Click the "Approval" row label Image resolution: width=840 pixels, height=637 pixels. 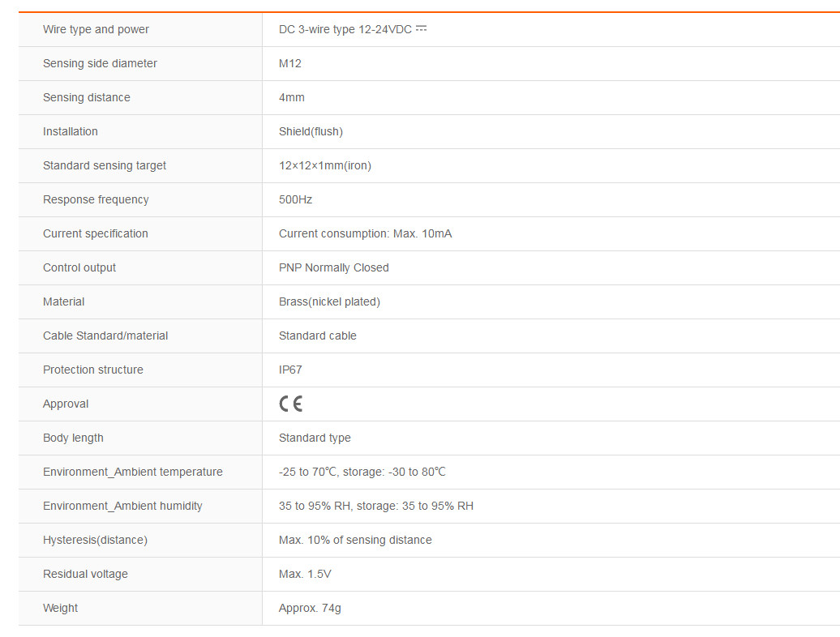click(66, 404)
